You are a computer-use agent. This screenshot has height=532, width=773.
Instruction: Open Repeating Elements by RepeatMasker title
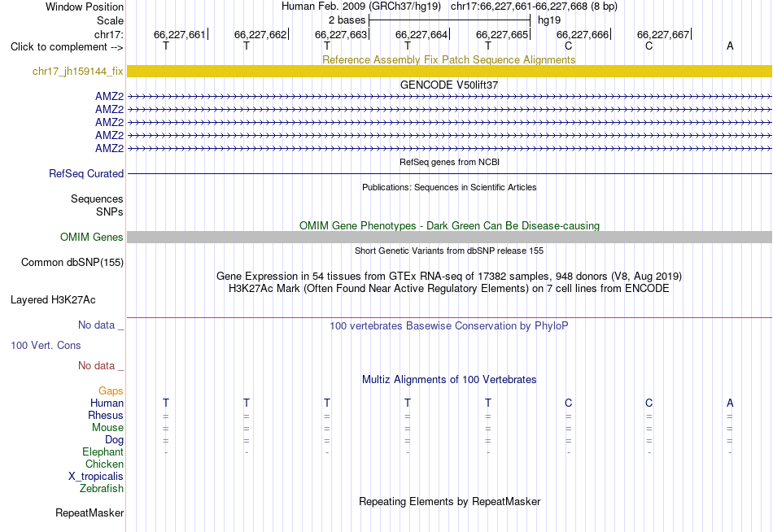point(449,501)
